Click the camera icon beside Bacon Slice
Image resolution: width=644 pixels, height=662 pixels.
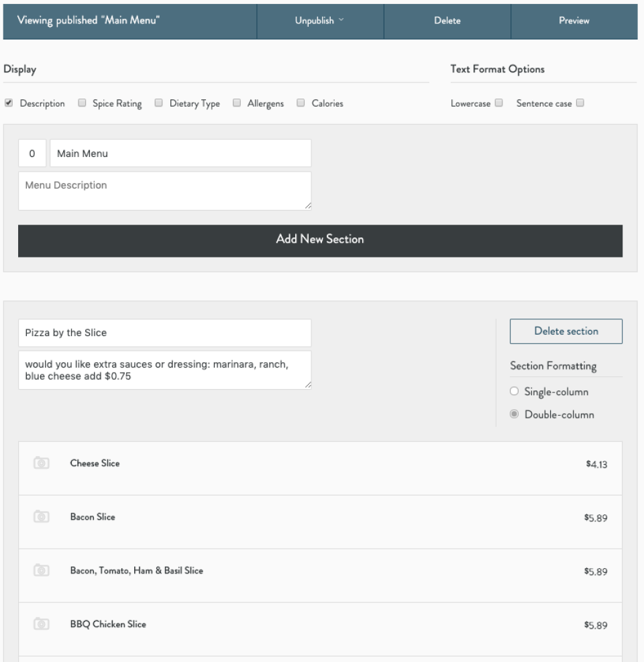pos(40,517)
